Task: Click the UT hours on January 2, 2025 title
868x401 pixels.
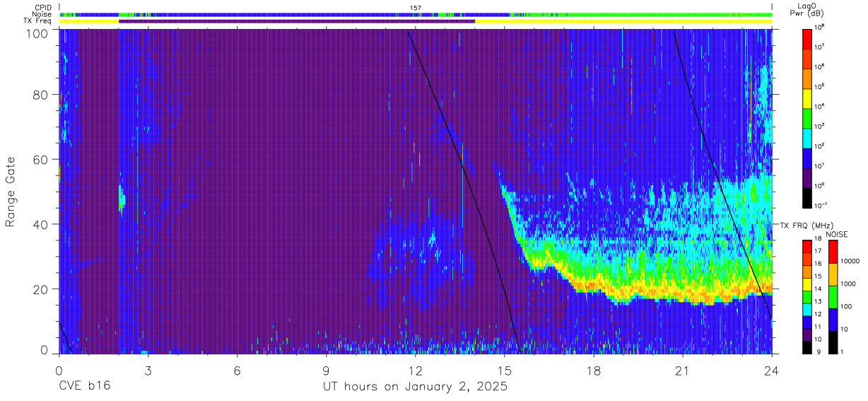Action: click(415, 387)
